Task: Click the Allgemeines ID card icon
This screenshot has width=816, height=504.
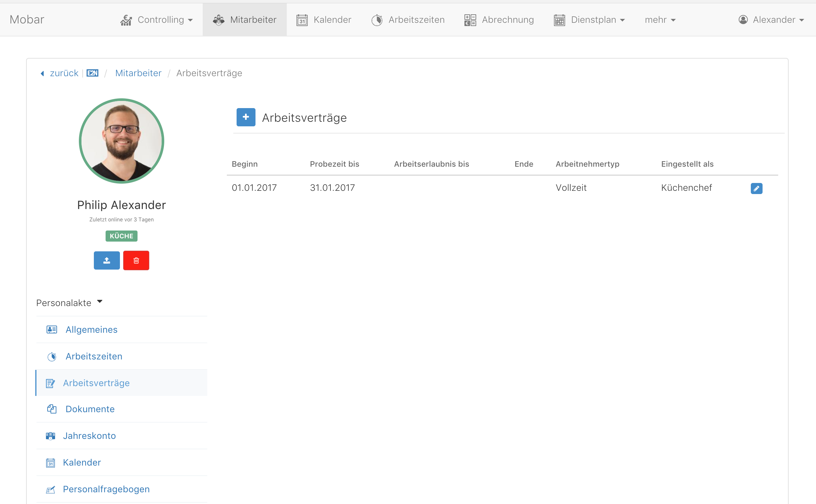Action: (52, 330)
